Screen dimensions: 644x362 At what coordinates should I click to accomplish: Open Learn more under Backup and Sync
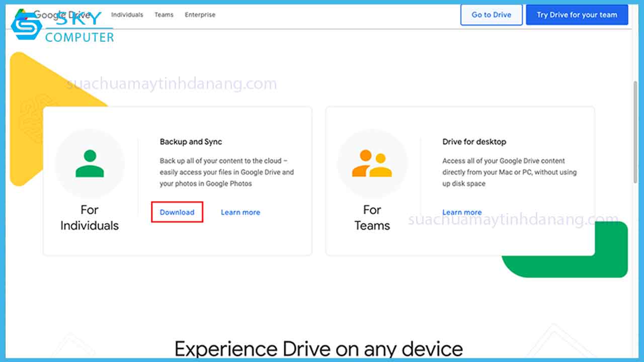pos(240,212)
